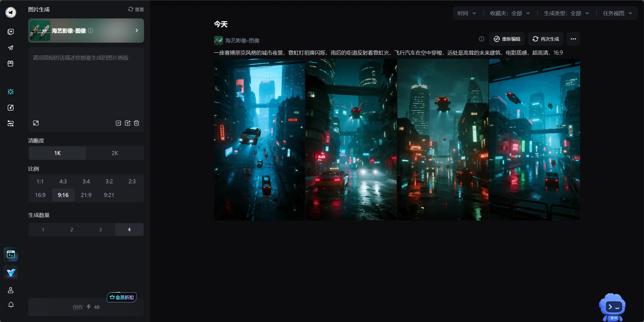This screenshot has width=644, height=322.
Task: Open the notifications bell icon
Action: (11, 305)
